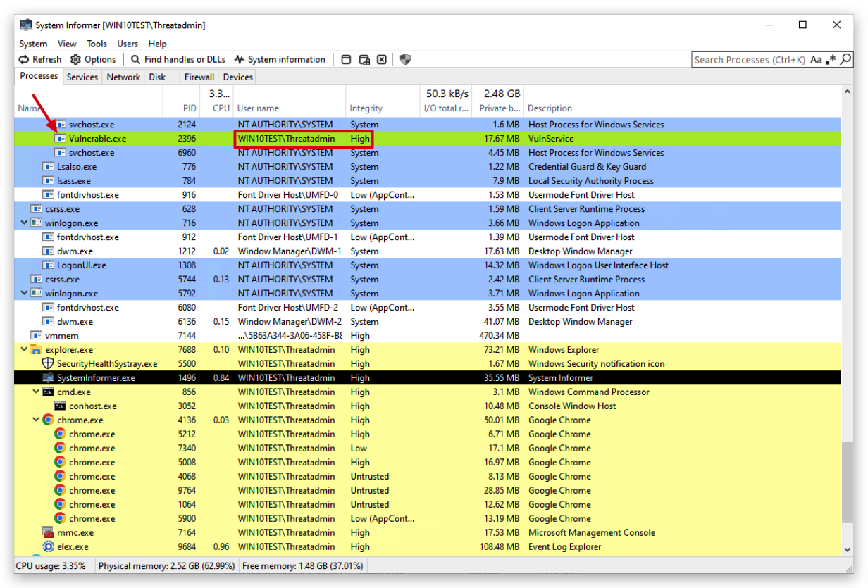Image resolution: width=868 pixels, height=588 pixels.
Task: Click the Refresh toolbar button
Action: (40, 60)
